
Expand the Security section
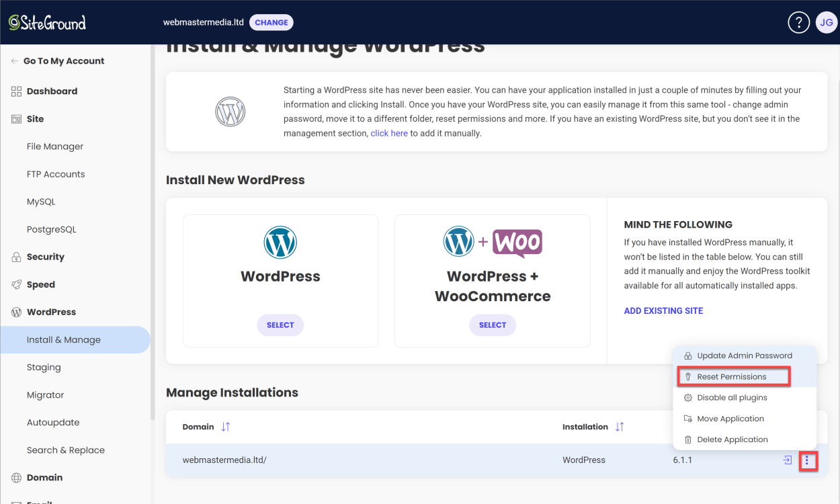46,257
